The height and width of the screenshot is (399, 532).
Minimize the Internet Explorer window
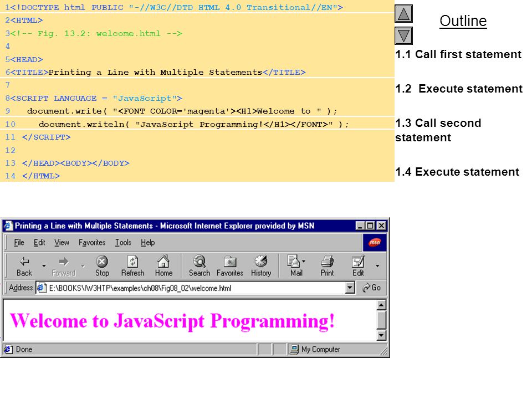coord(360,226)
